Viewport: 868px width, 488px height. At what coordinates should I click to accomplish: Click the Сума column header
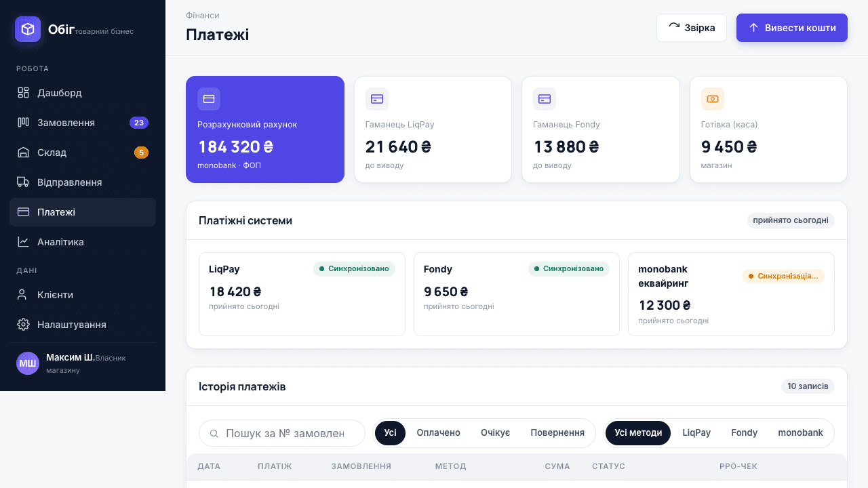557,466
